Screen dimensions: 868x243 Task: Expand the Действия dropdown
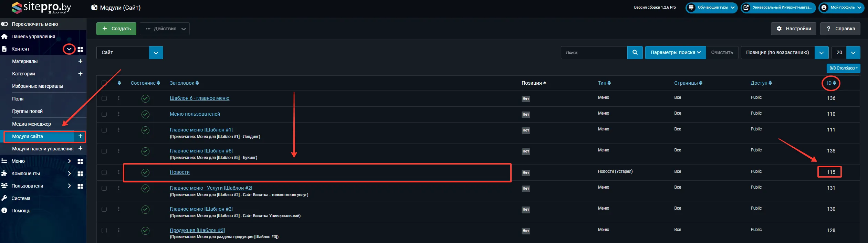point(165,29)
